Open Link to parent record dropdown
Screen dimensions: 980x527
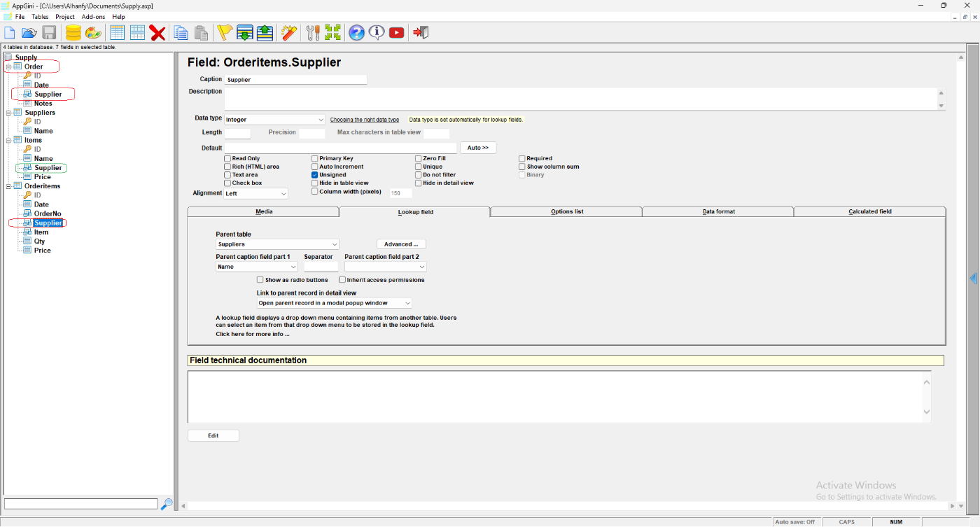pyautogui.click(x=335, y=303)
